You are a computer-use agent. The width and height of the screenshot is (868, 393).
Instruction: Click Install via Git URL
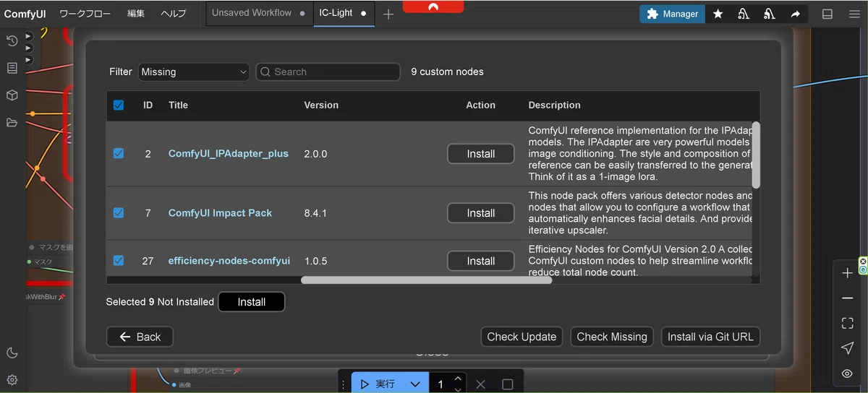(x=710, y=337)
